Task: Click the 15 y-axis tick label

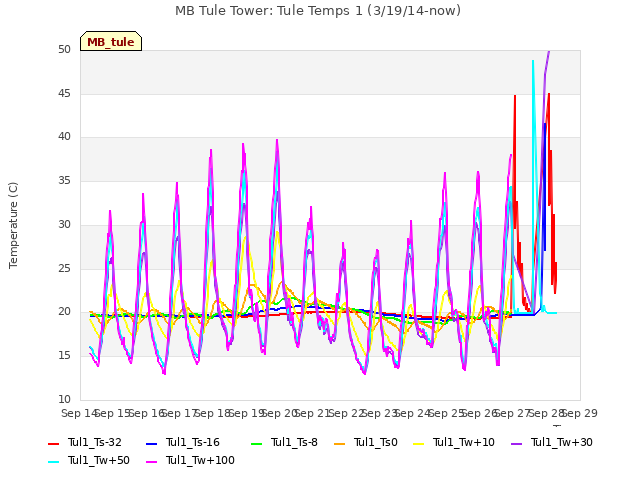Action: (64, 356)
